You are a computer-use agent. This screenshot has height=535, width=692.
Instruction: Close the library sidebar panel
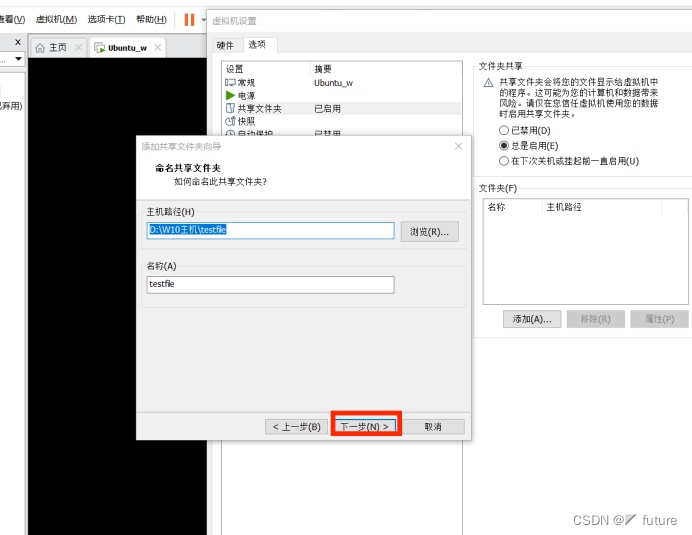pos(18,42)
